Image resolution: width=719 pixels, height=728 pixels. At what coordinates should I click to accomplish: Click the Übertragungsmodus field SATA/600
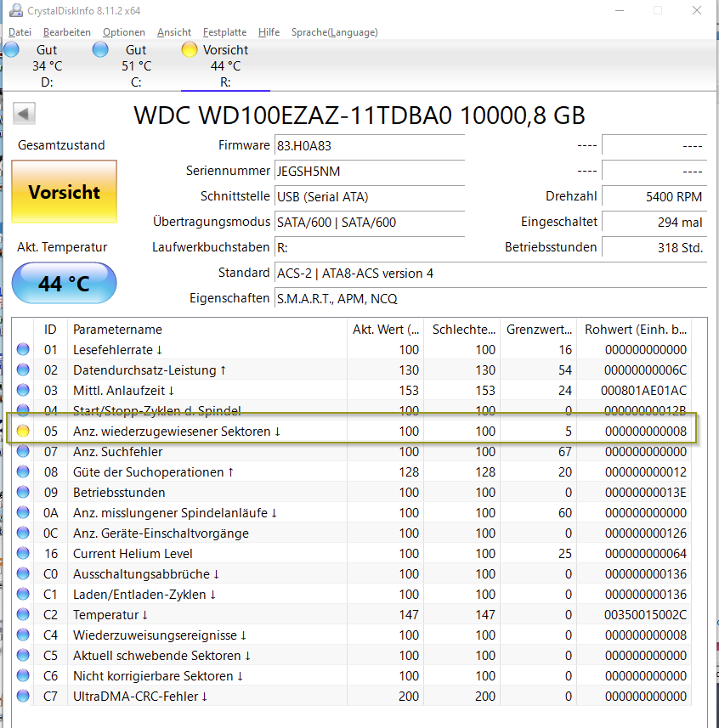coord(370,223)
